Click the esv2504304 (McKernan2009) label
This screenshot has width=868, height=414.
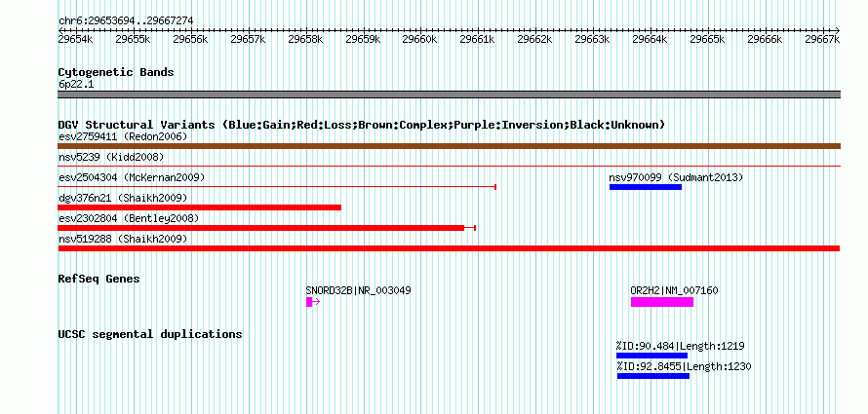point(132,177)
